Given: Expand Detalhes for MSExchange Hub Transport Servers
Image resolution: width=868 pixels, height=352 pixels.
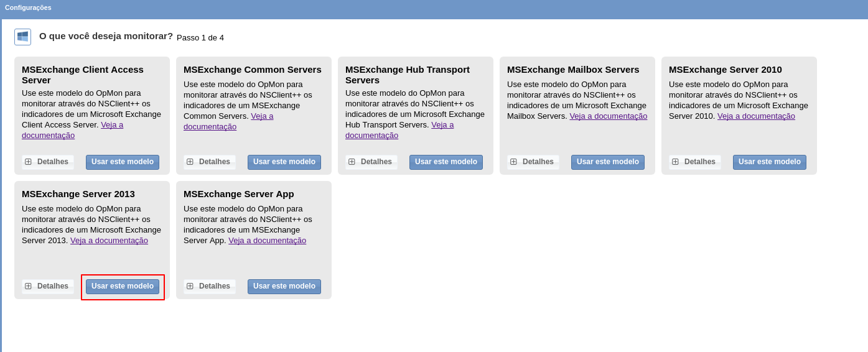Looking at the screenshot, I should pyautogui.click(x=371, y=162).
